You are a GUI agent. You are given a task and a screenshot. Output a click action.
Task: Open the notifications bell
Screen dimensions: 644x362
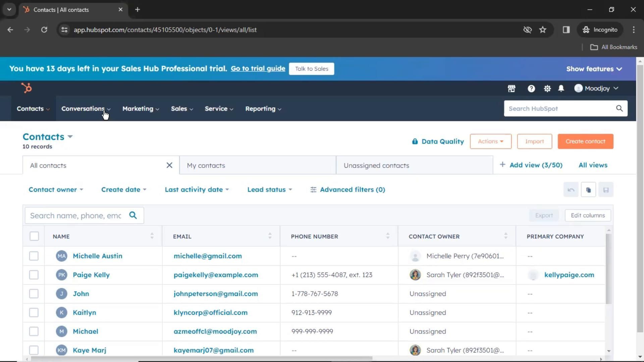pos(561,88)
